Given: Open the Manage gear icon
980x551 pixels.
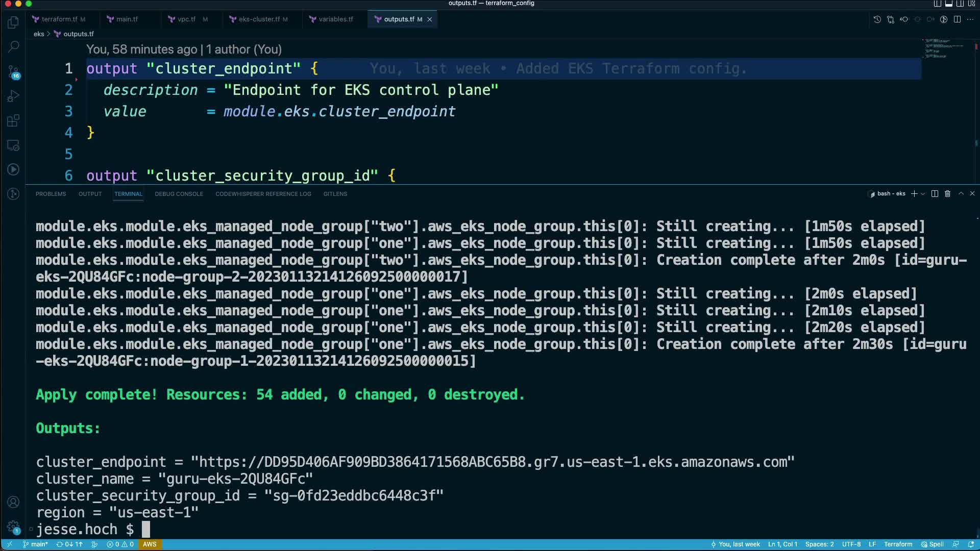Looking at the screenshot, I should pyautogui.click(x=14, y=527).
